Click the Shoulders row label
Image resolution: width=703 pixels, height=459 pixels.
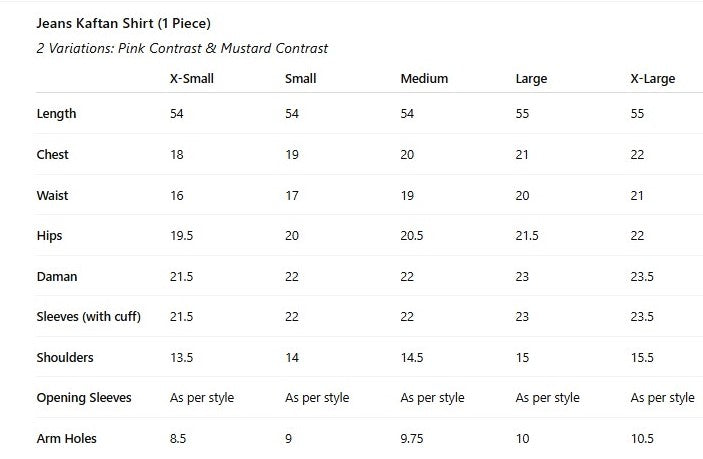pyautogui.click(x=66, y=358)
